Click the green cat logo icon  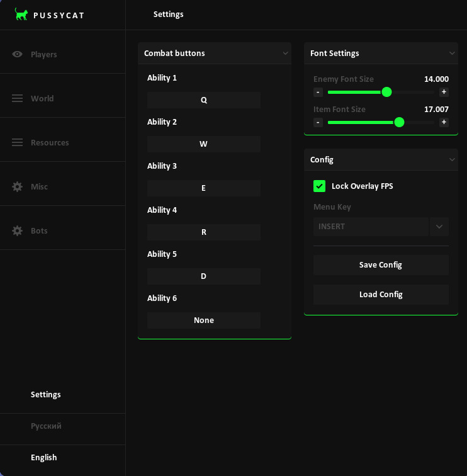coord(21,14)
